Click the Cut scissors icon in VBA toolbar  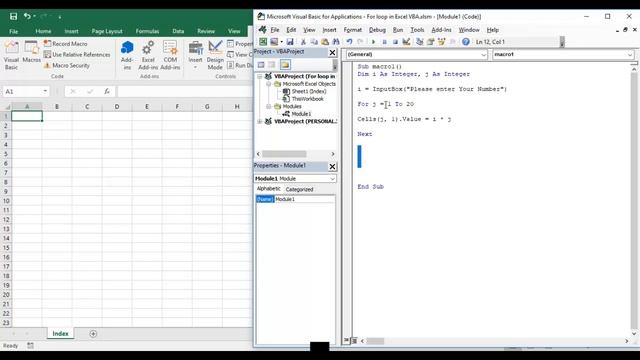(x=303, y=42)
